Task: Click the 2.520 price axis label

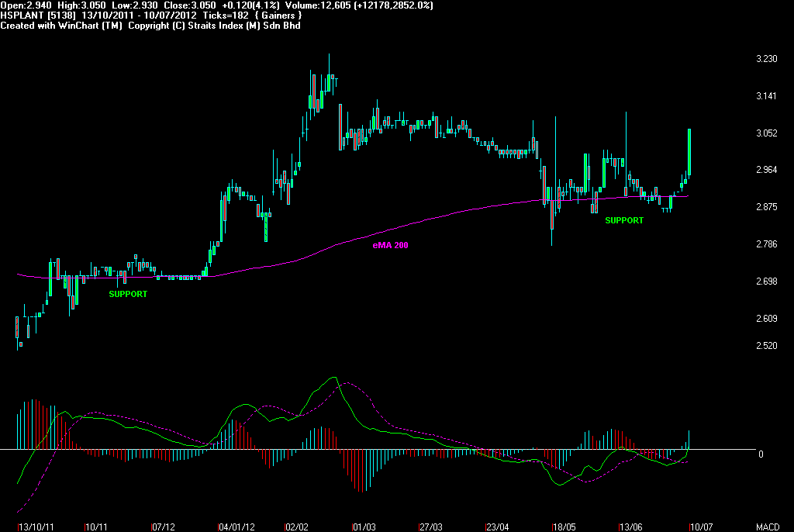Action: pos(767,346)
